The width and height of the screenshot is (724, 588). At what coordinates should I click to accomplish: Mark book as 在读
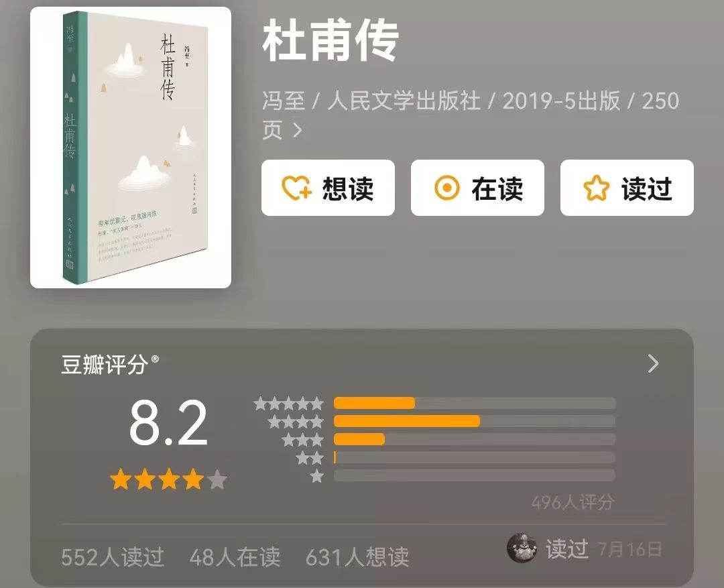point(477,188)
